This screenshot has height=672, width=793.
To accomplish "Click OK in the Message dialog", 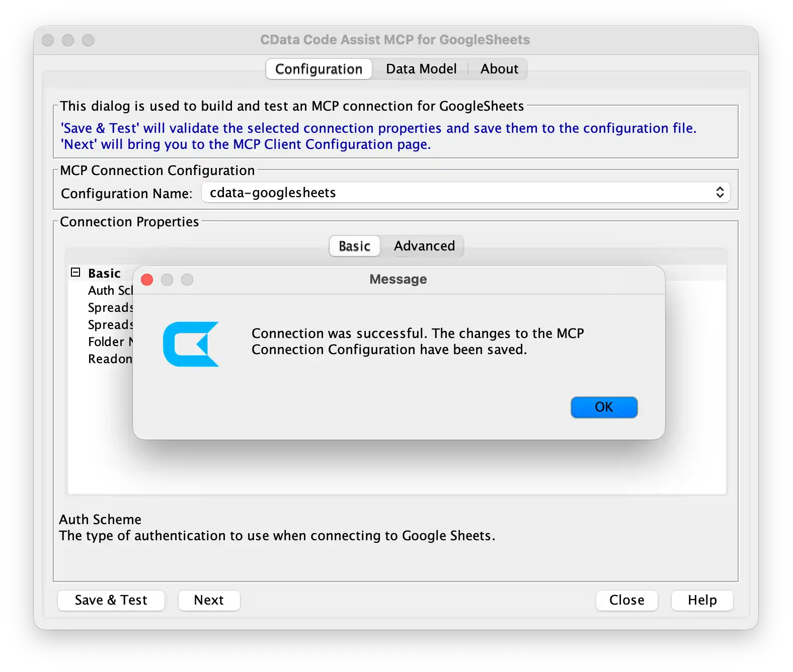I will (x=604, y=407).
